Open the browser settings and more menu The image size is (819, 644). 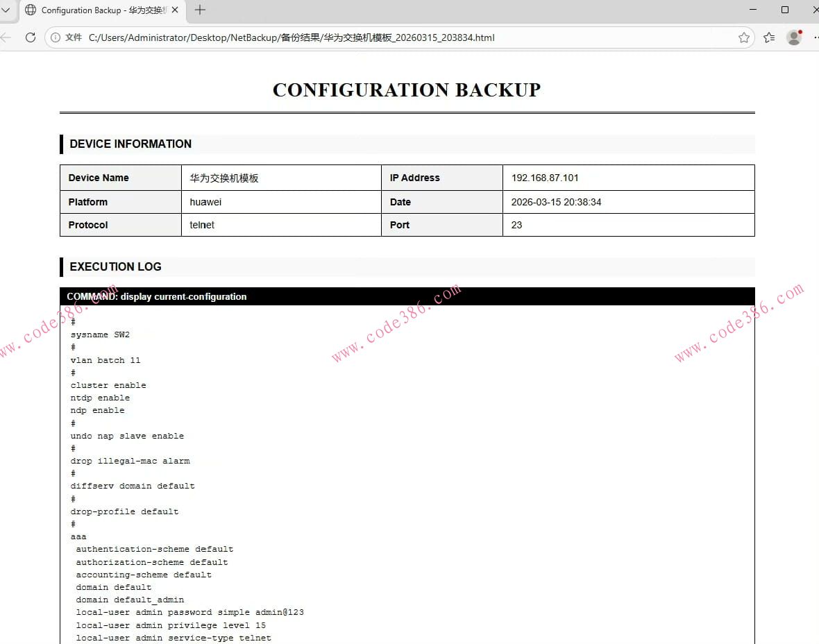click(815, 37)
